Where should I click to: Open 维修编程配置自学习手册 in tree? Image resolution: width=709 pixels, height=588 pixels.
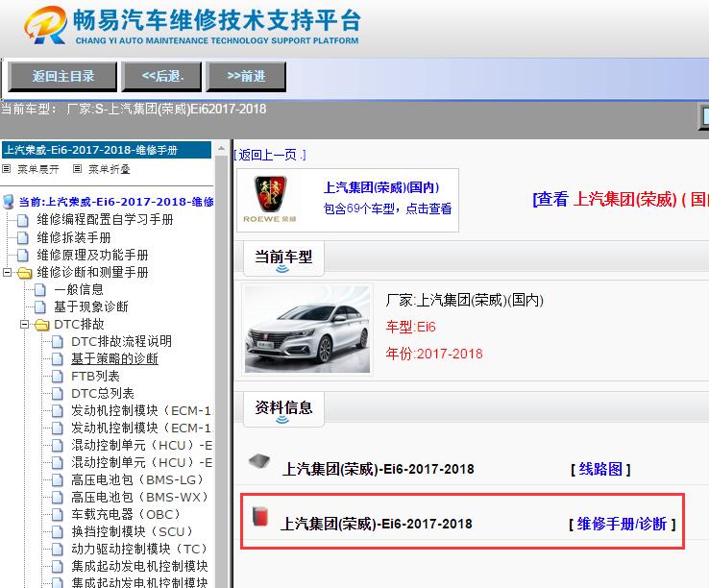105,220
